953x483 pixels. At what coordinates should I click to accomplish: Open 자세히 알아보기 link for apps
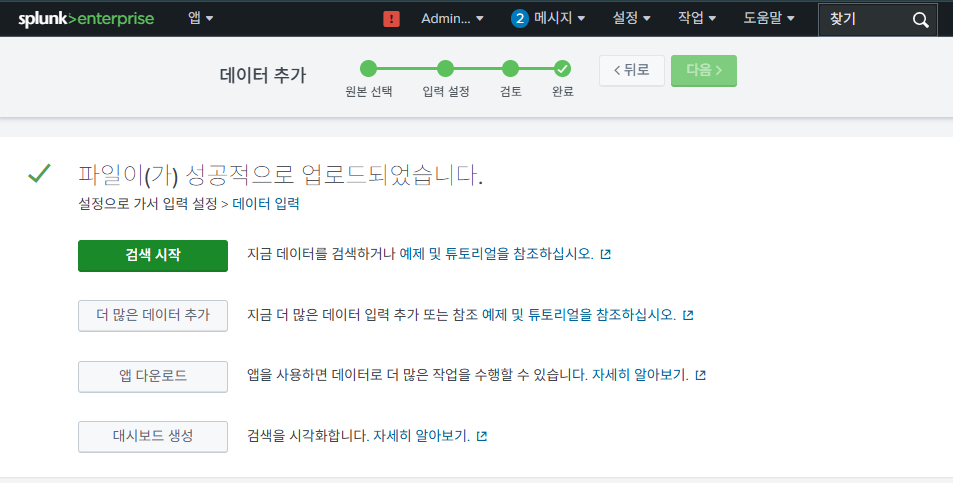(x=640, y=375)
